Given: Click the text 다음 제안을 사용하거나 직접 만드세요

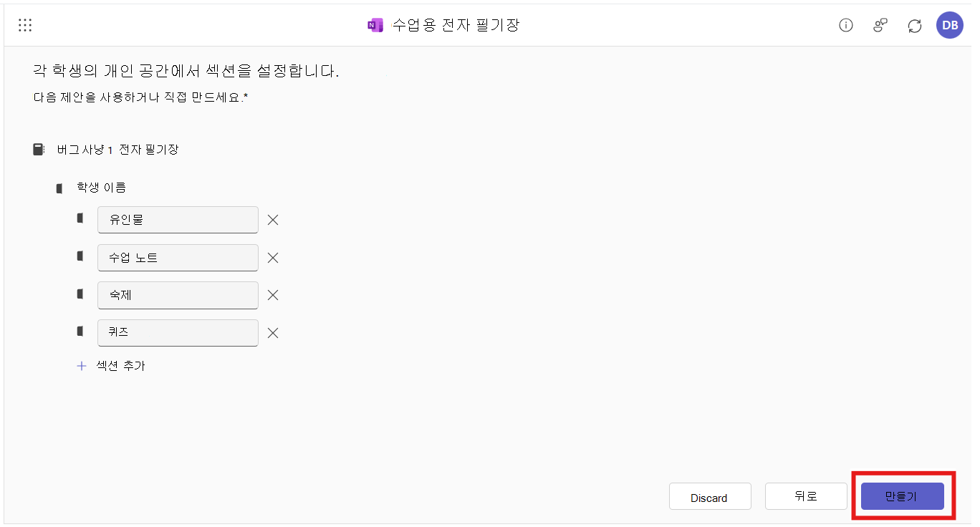Looking at the screenshot, I should click(140, 97).
